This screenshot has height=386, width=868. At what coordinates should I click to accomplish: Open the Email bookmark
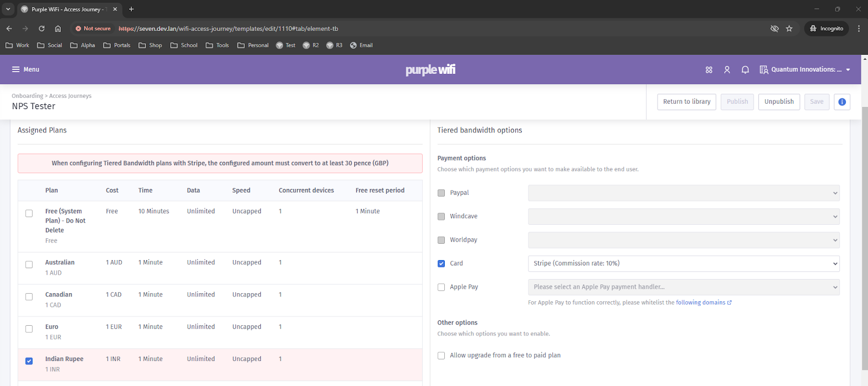point(361,45)
